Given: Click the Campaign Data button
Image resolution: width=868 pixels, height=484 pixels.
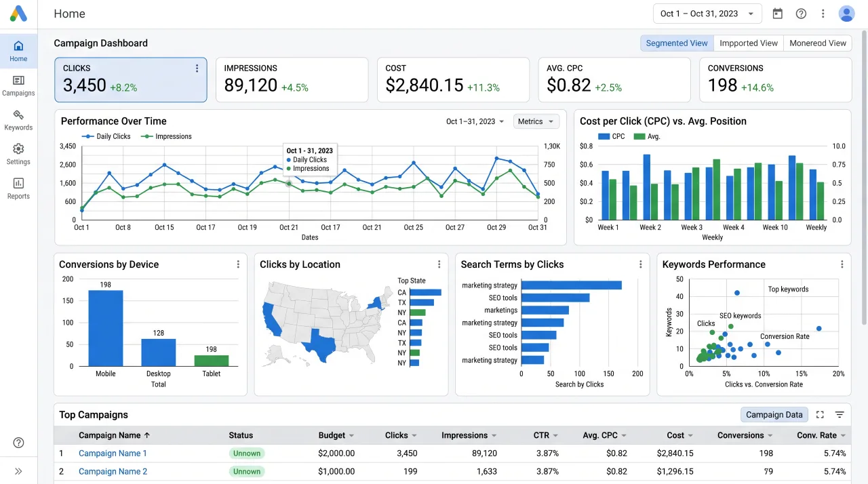Looking at the screenshot, I should pyautogui.click(x=774, y=415).
